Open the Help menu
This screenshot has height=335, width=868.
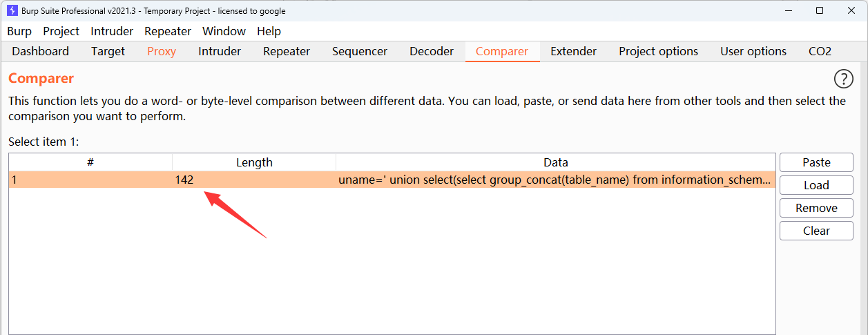click(x=269, y=31)
